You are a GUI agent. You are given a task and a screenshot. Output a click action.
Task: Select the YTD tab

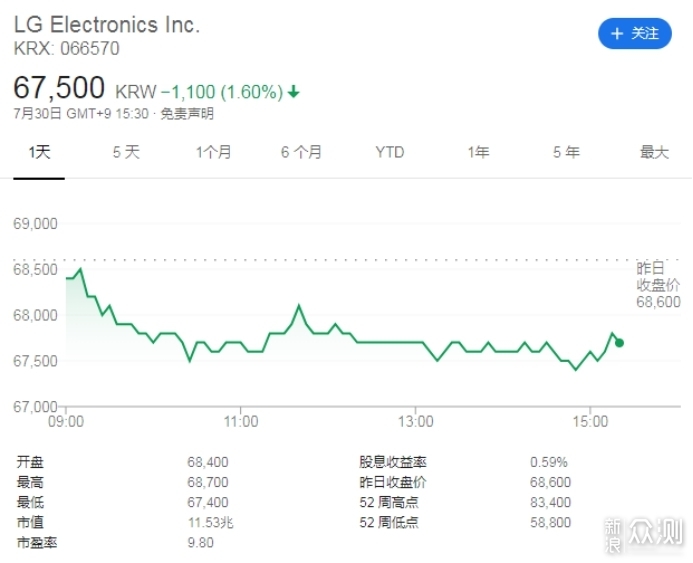389,152
